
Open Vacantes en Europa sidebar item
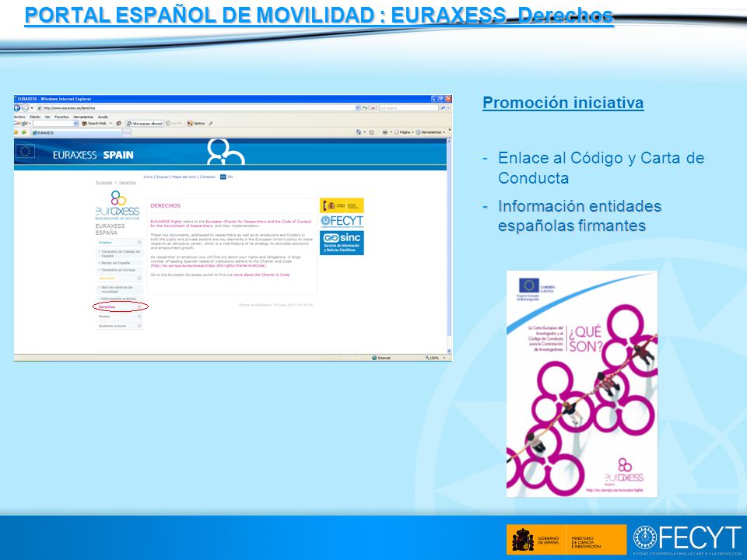click(120, 270)
